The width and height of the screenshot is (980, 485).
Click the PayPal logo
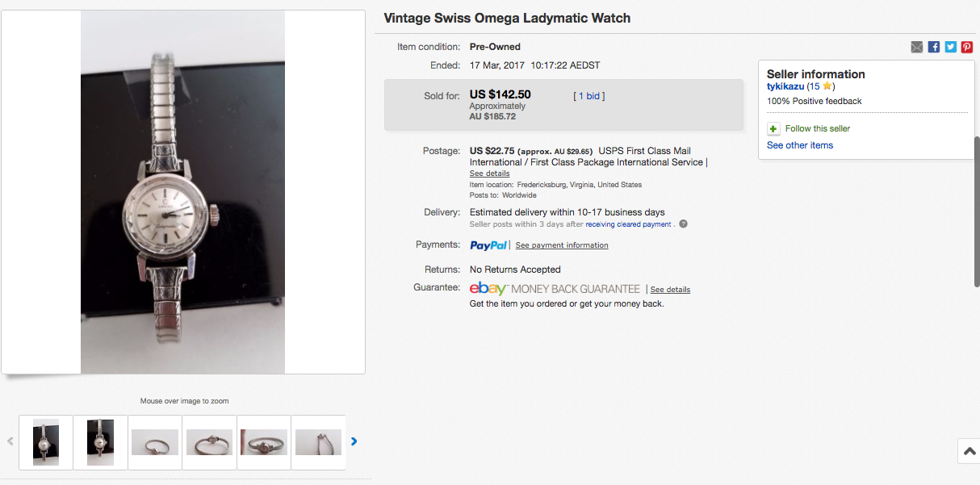(x=488, y=245)
